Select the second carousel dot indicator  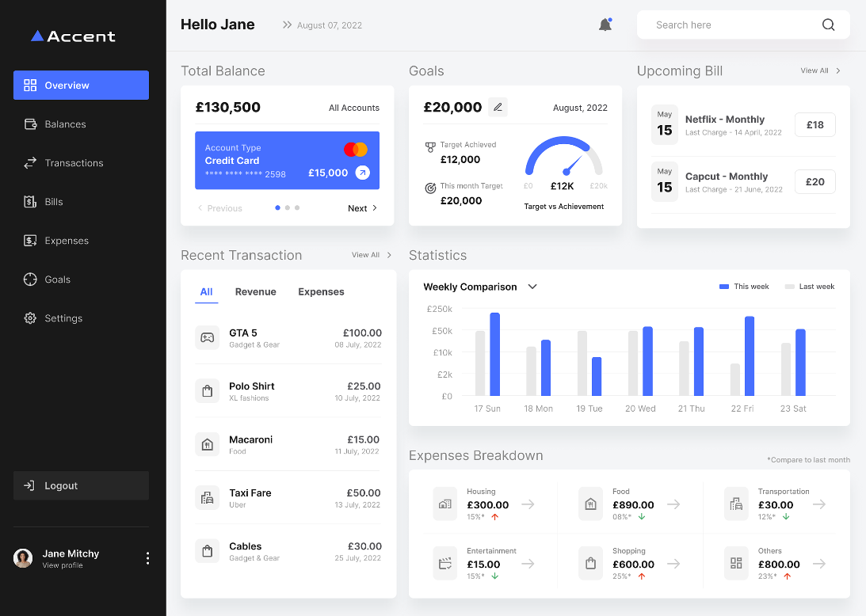(x=287, y=207)
